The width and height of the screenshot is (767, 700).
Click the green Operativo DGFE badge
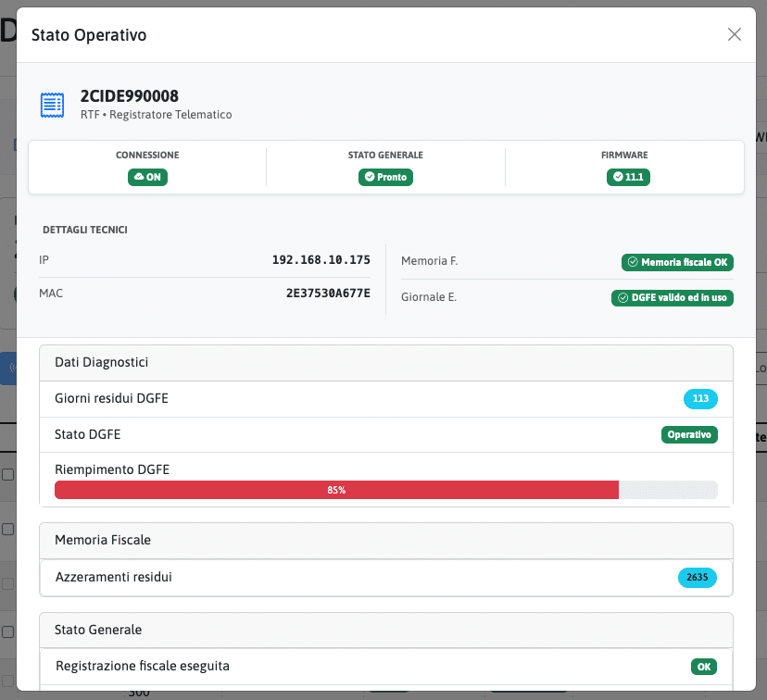tap(689, 434)
